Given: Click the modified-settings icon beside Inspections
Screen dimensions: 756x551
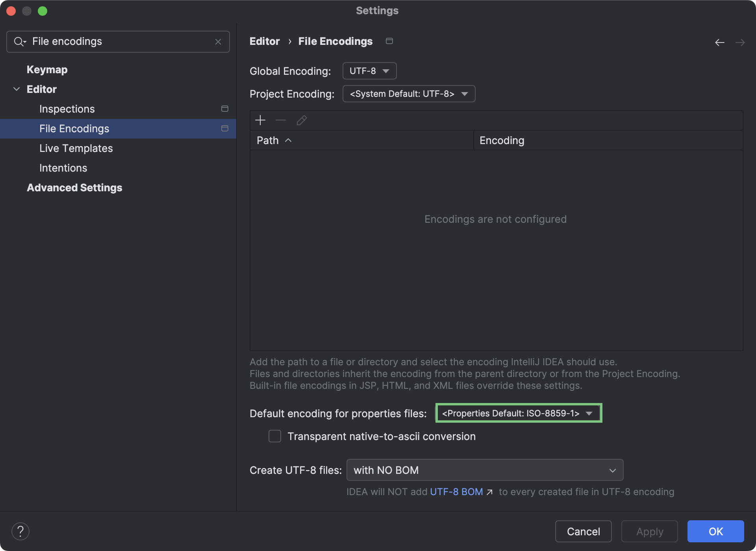Looking at the screenshot, I should [225, 108].
